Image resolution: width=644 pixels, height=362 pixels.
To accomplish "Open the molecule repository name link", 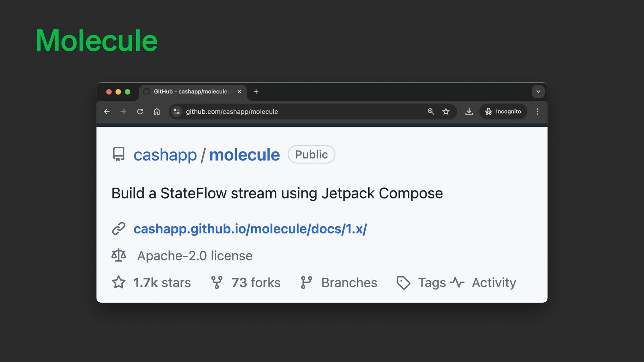I will pos(245,155).
